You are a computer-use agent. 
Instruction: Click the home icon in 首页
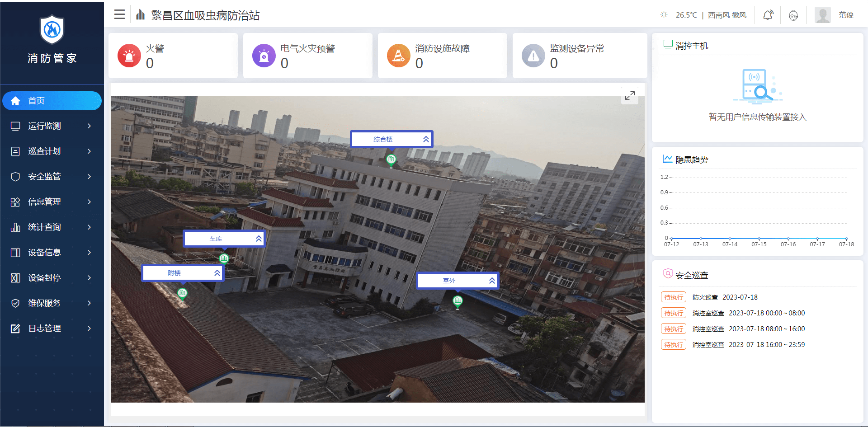tap(15, 101)
